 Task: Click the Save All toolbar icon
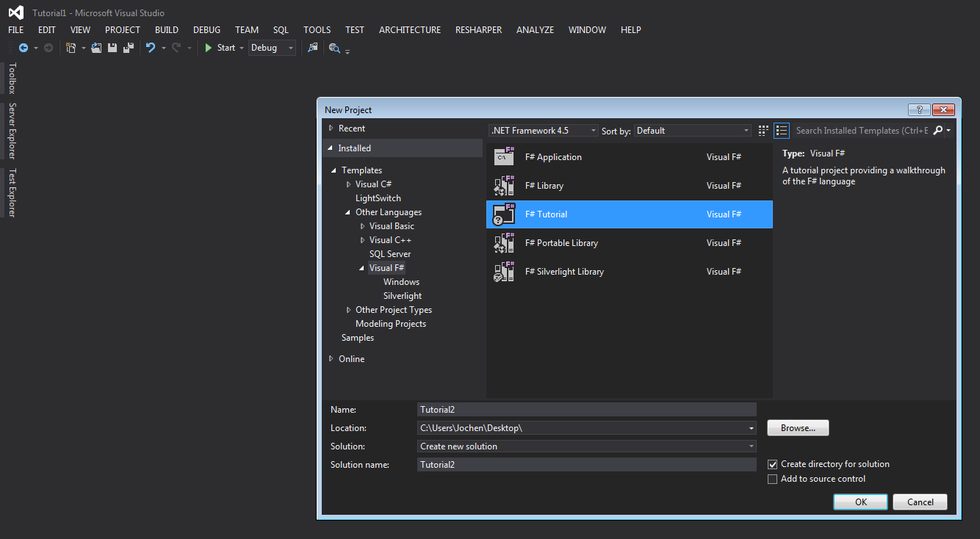tap(129, 48)
